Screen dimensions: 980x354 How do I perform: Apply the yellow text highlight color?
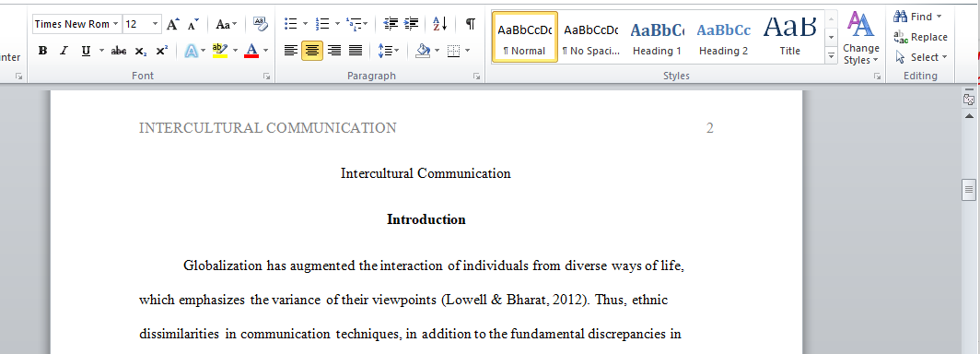click(x=220, y=51)
